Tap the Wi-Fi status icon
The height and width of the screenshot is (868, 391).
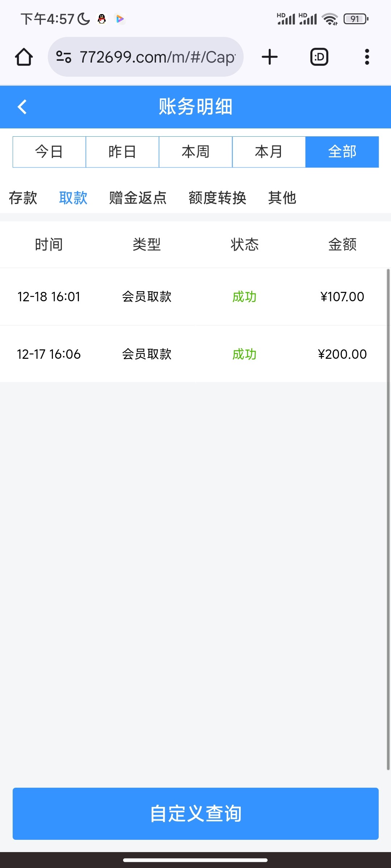(330, 19)
